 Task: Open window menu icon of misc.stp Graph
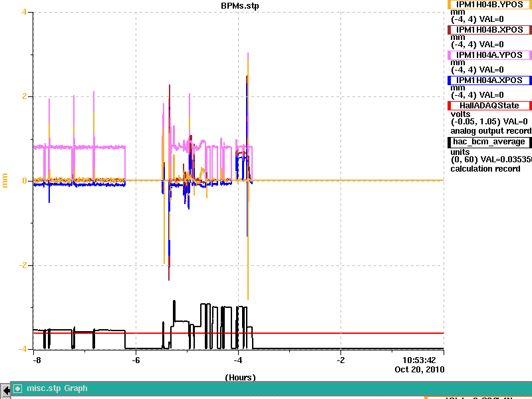(x=18, y=388)
